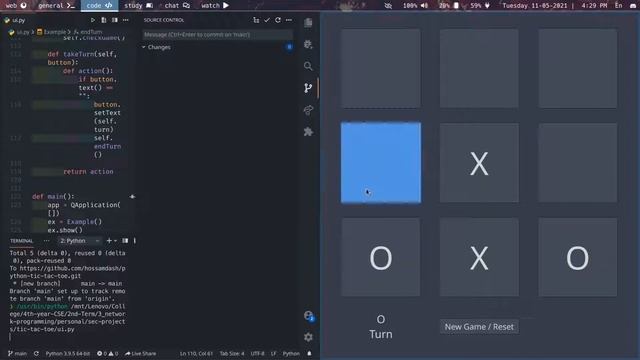Switch Source Control view to tree layout
Image resolution: width=640 pixels, height=360 pixels.
tap(256, 20)
